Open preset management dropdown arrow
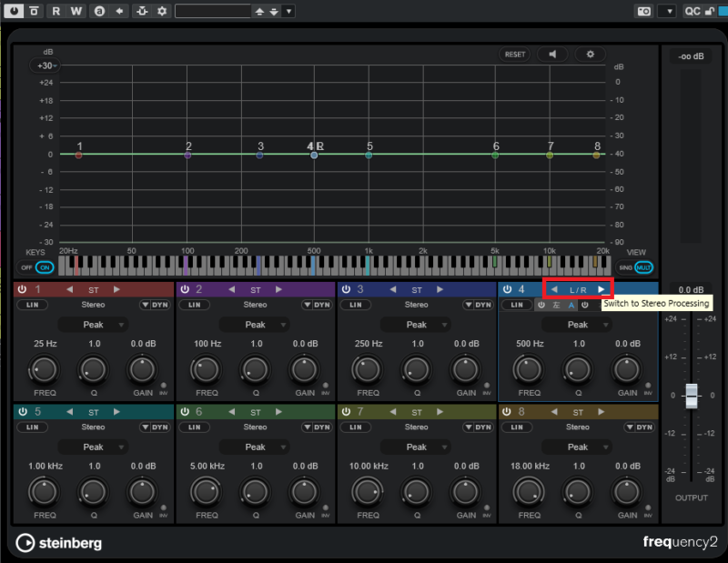The height and width of the screenshot is (563, 728). click(x=288, y=11)
